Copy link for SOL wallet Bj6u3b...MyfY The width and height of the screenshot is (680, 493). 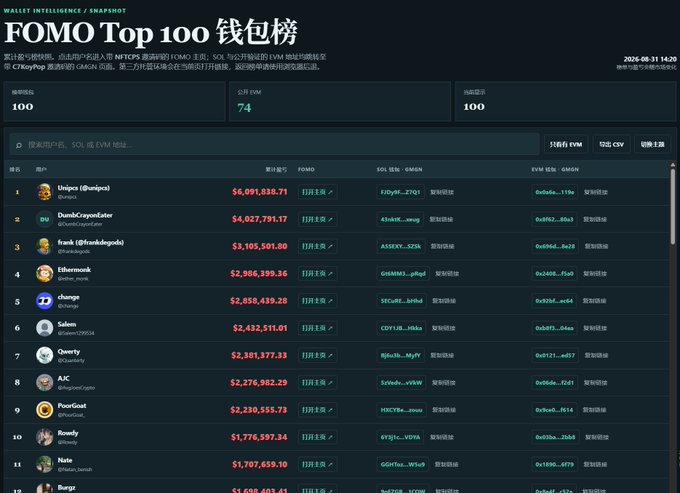442,355
